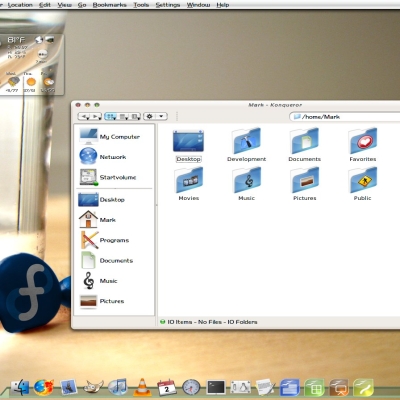Select Desktop in the sidebar
The width and height of the screenshot is (400, 400).
(x=102, y=200)
